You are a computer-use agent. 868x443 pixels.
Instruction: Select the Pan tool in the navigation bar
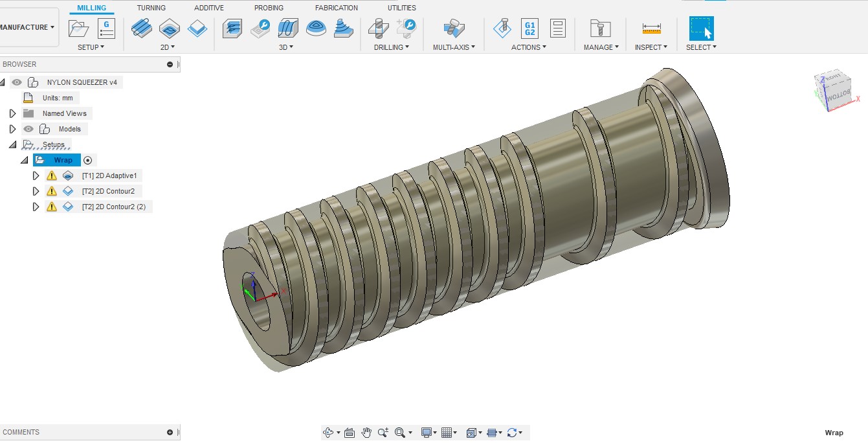pyautogui.click(x=366, y=432)
